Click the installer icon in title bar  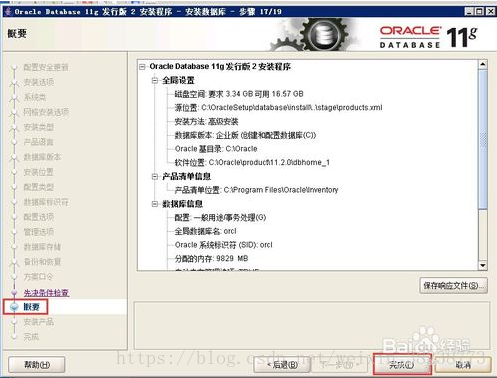click(8, 11)
